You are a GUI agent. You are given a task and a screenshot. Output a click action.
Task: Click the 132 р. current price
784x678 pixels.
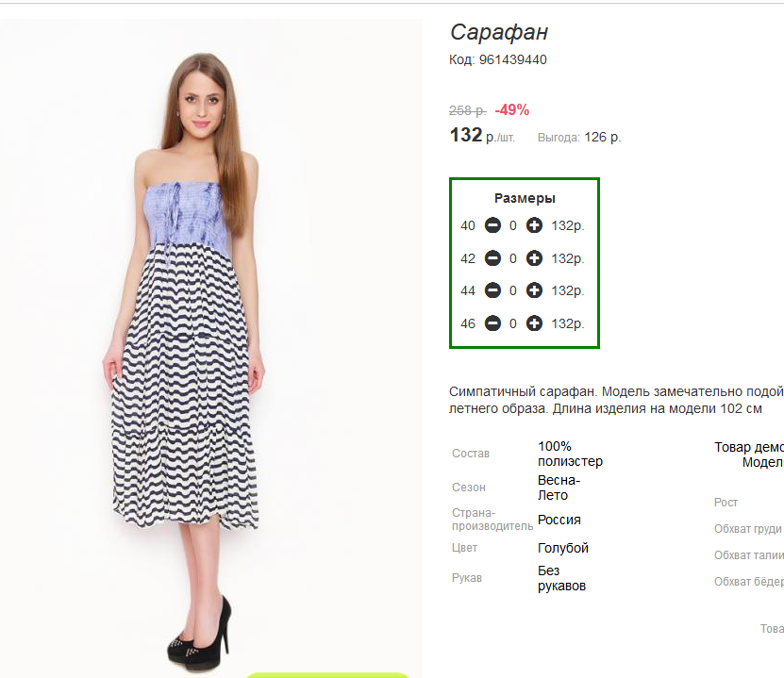pyautogui.click(x=482, y=135)
